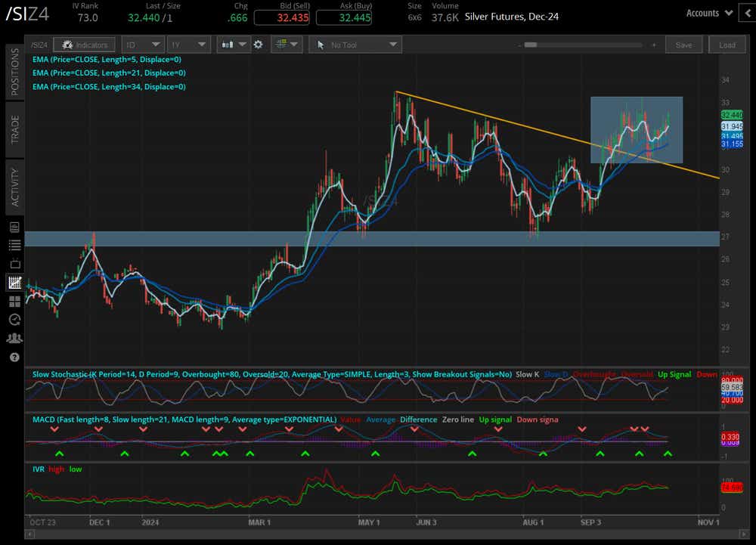Open the Help question mark icon
This screenshot has height=545, width=756.
click(x=14, y=357)
